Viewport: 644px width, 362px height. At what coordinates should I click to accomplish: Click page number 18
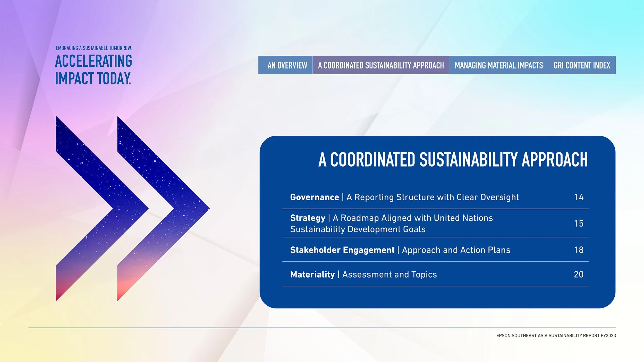[x=579, y=250]
